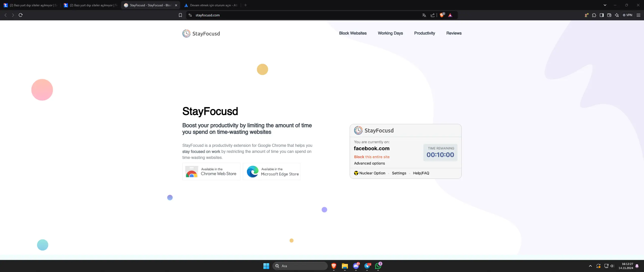Open Telegram from taskbar

click(x=367, y=266)
